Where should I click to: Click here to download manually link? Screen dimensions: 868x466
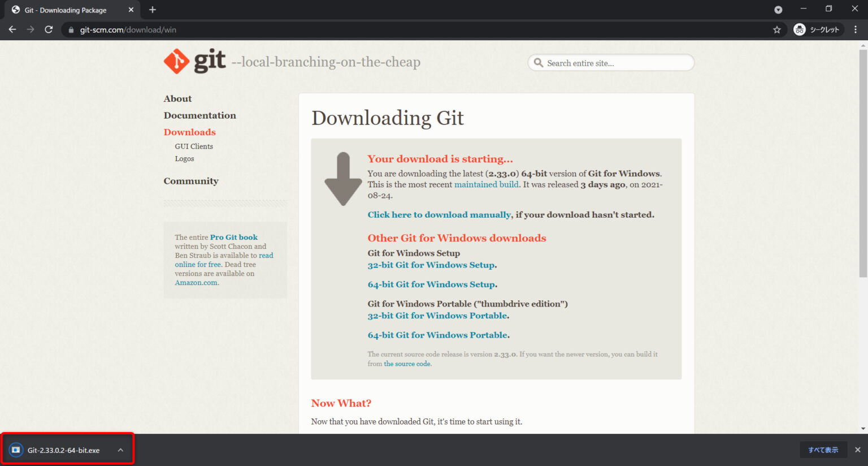point(439,215)
